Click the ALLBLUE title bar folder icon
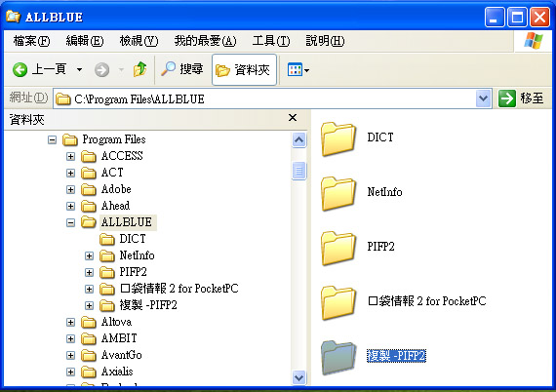 click(x=13, y=17)
